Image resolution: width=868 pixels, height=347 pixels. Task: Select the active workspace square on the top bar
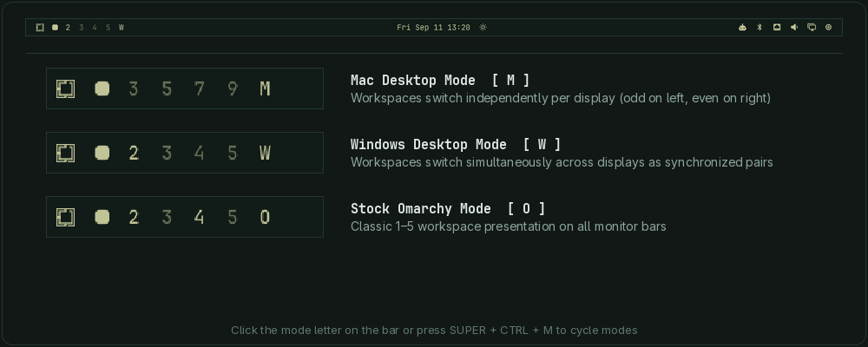point(55,27)
